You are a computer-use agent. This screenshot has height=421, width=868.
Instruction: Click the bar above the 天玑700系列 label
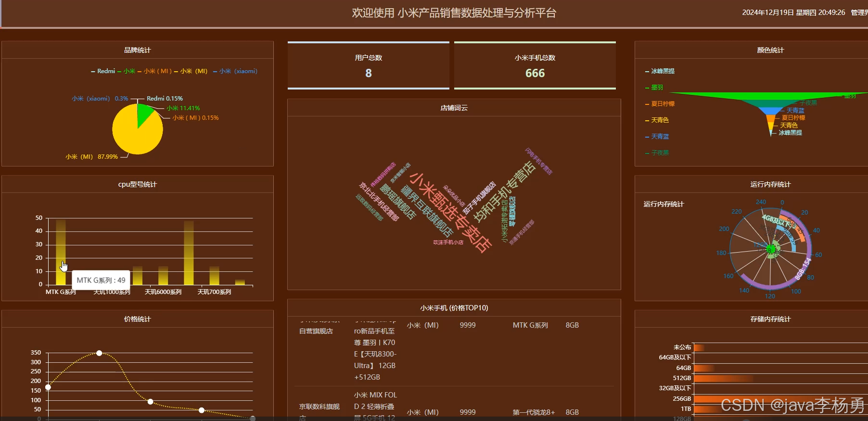click(214, 275)
